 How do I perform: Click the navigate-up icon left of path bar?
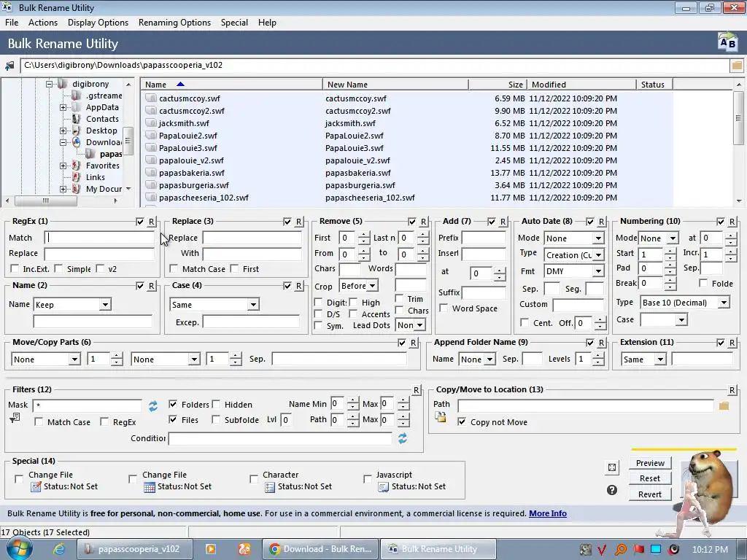pyautogui.click(x=9, y=65)
